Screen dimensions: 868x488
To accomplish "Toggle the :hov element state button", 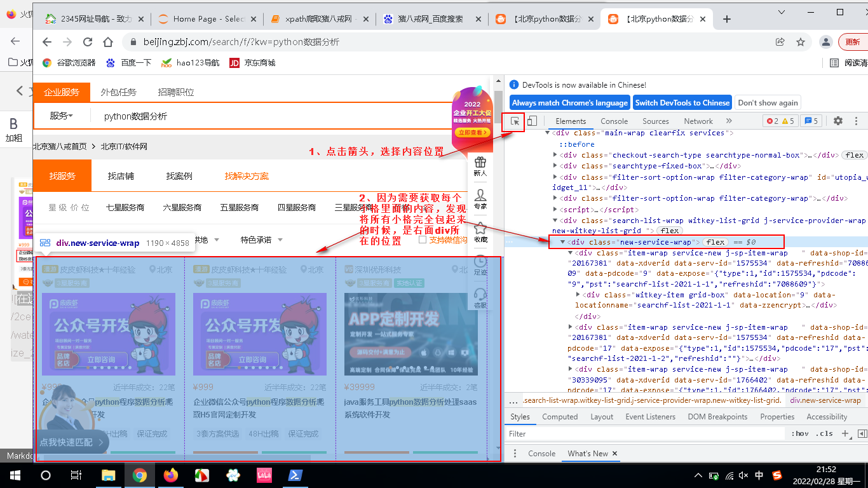I will (x=800, y=434).
